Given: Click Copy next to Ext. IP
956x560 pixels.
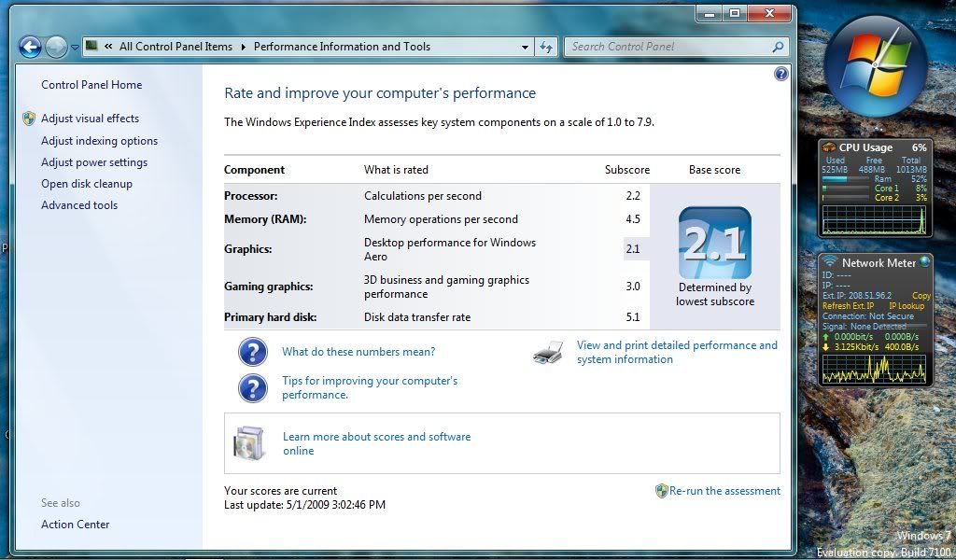Looking at the screenshot, I should click(921, 296).
